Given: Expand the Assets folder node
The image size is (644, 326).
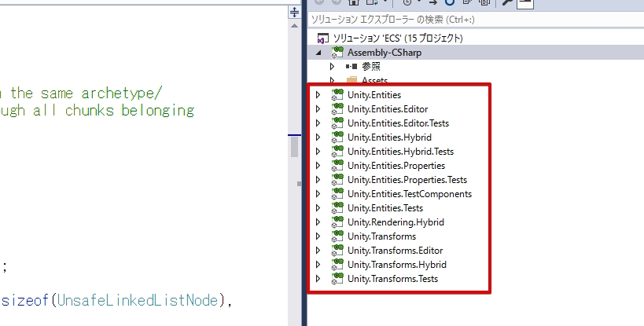Looking at the screenshot, I should (x=333, y=80).
